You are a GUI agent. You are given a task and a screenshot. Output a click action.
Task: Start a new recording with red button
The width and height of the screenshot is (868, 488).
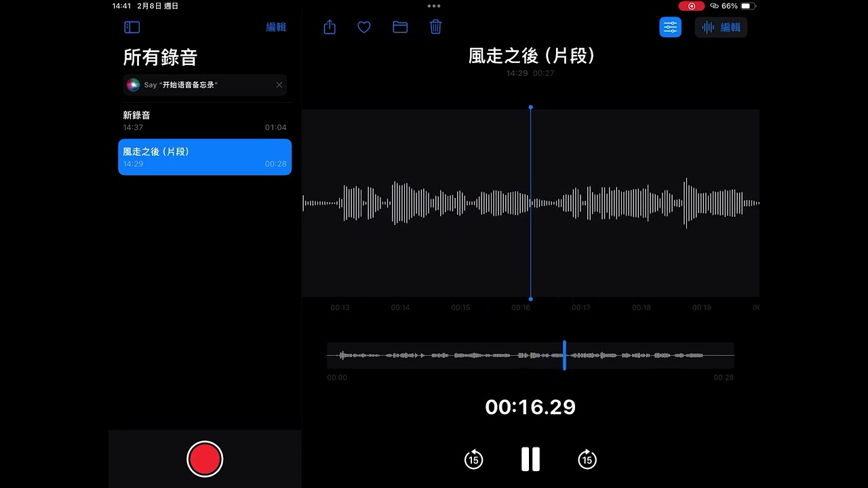[205, 459]
